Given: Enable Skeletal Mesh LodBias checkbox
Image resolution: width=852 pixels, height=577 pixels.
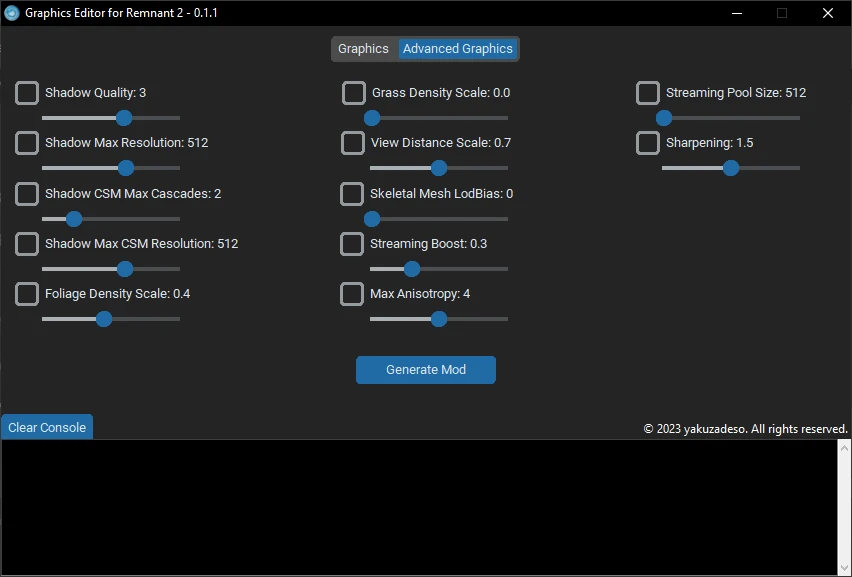Looking at the screenshot, I should pos(352,194).
